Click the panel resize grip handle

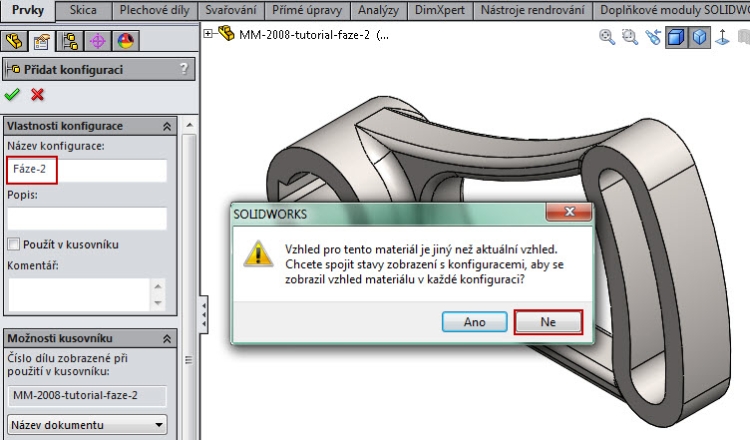pos(189,360)
